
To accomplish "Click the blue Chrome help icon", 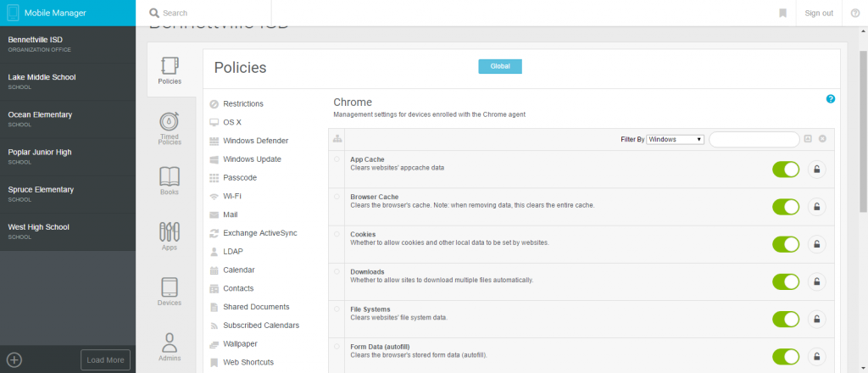I will [831, 99].
